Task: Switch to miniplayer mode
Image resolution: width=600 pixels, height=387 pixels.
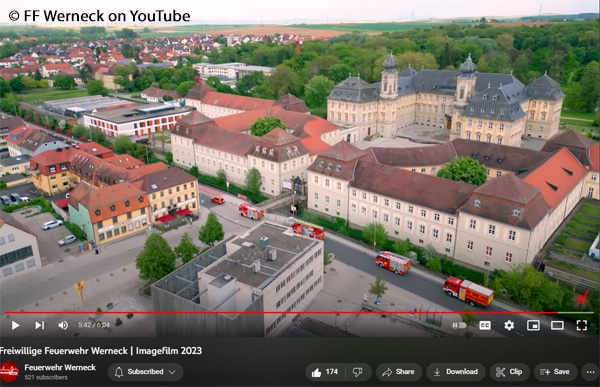Action: [x=533, y=325]
